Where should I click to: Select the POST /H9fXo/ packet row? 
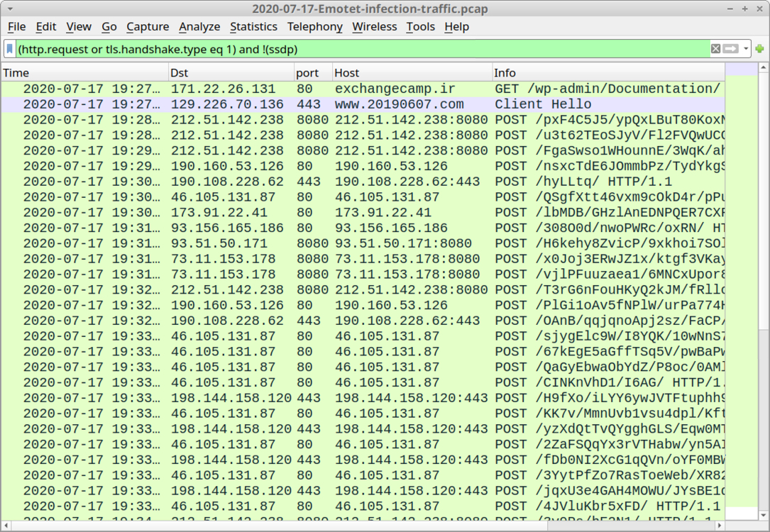point(363,398)
